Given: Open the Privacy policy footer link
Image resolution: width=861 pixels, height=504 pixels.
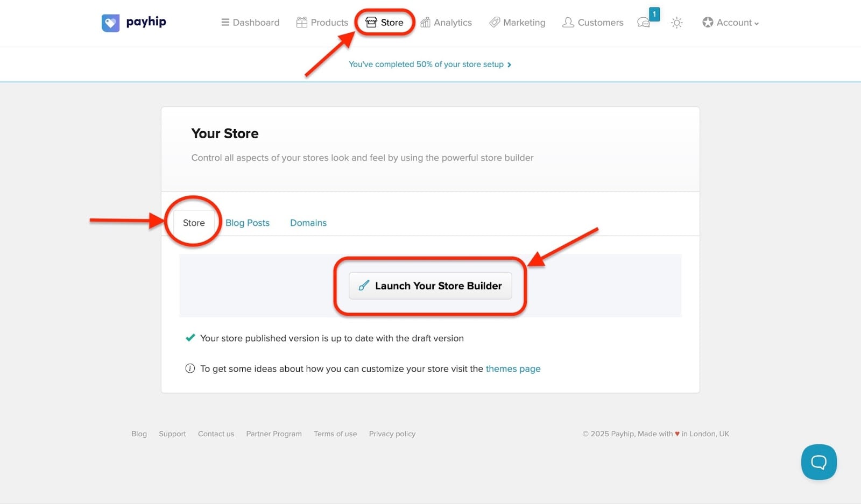Looking at the screenshot, I should (392, 434).
